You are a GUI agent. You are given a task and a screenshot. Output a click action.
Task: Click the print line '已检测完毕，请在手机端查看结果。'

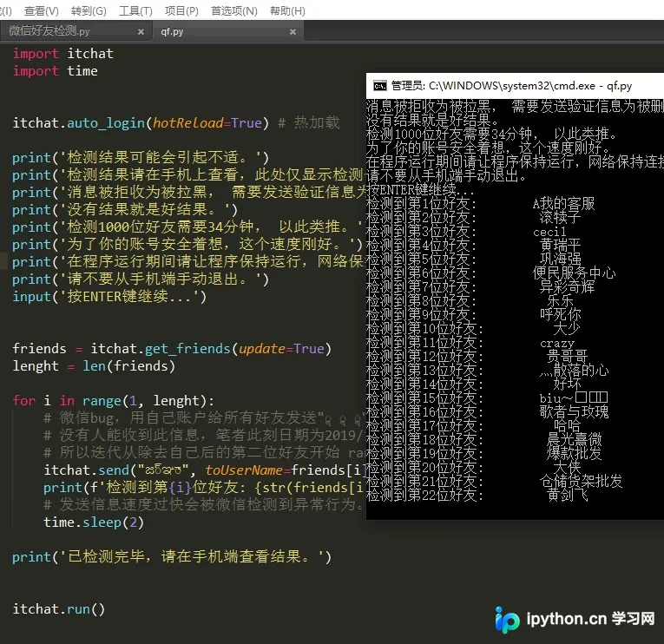(172, 557)
